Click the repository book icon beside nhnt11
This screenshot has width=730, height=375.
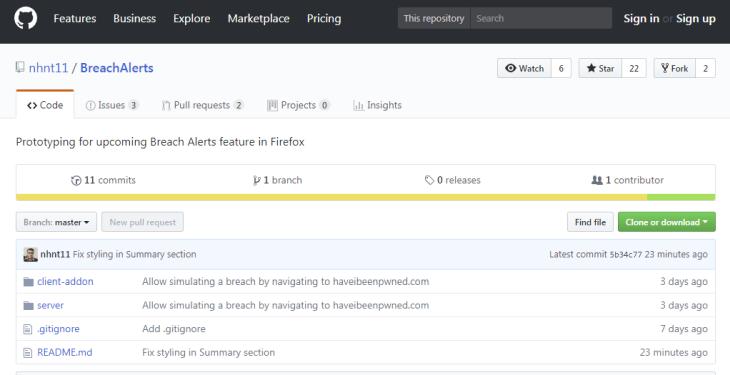coord(20,68)
